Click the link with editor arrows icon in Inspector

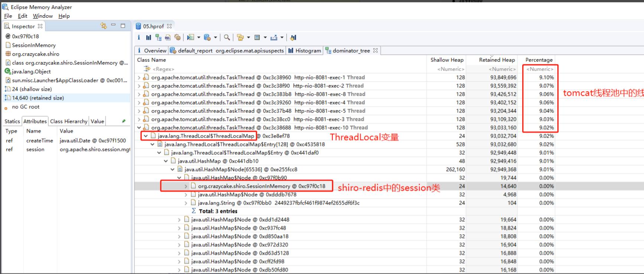104,26
